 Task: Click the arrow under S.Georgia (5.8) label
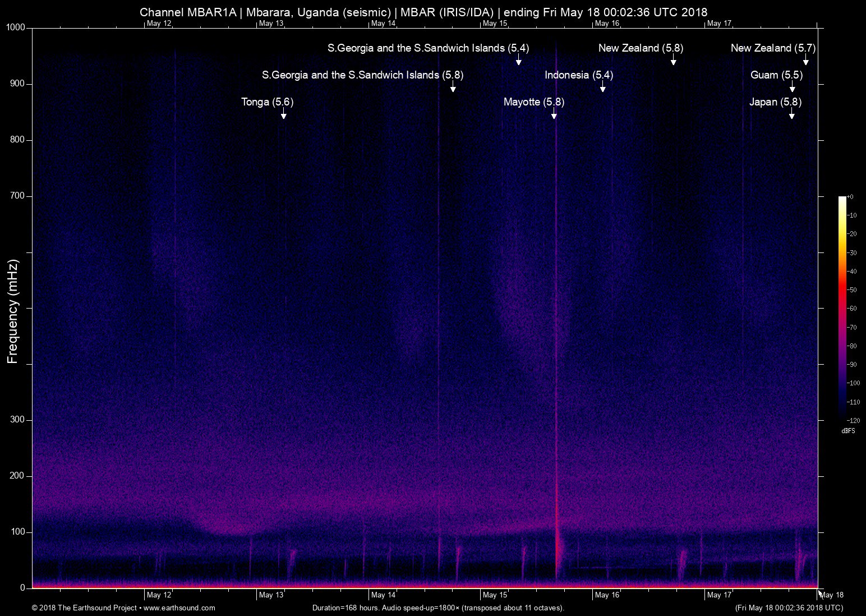pos(453,87)
